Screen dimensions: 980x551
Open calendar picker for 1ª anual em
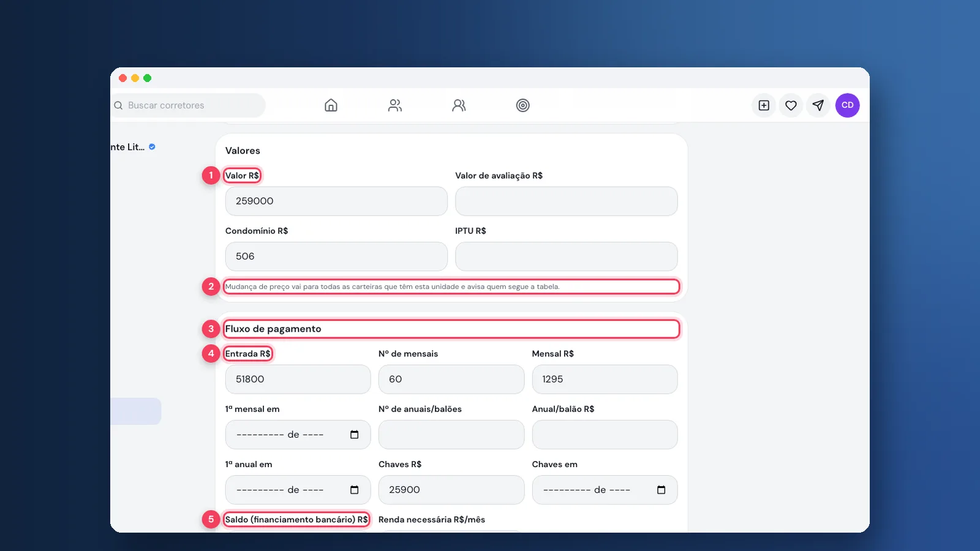click(x=354, y=490)
